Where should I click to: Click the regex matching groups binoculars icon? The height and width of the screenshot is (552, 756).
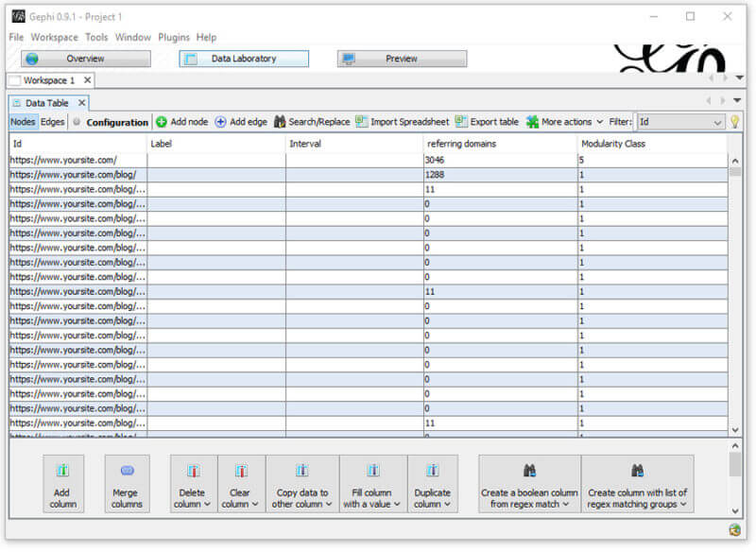click(637, 470)
